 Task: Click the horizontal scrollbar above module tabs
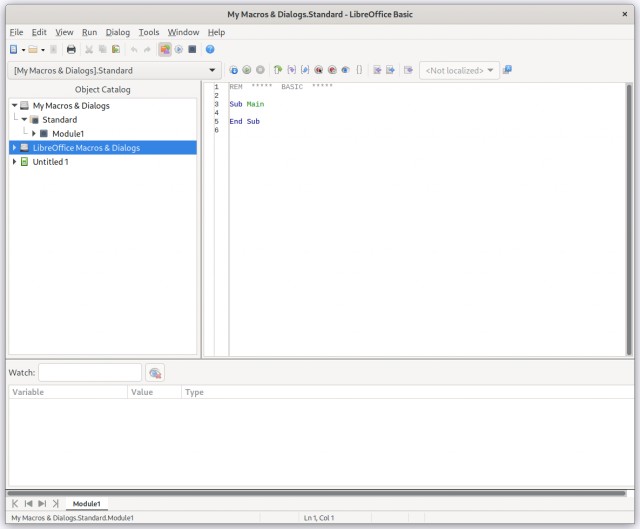coord(317,493)
